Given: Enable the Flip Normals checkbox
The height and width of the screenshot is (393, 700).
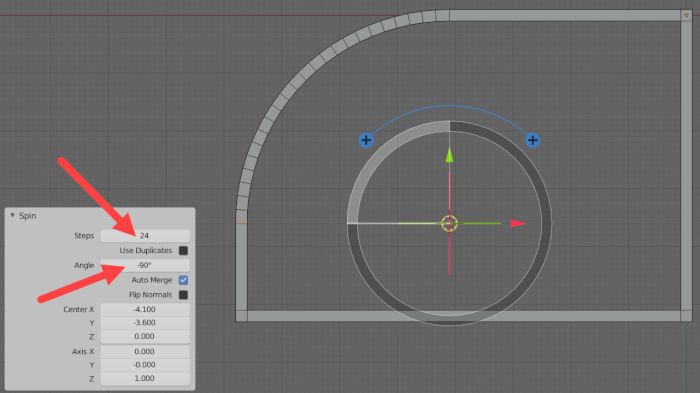Looking at the screenshot, I should tap(183, 295).
